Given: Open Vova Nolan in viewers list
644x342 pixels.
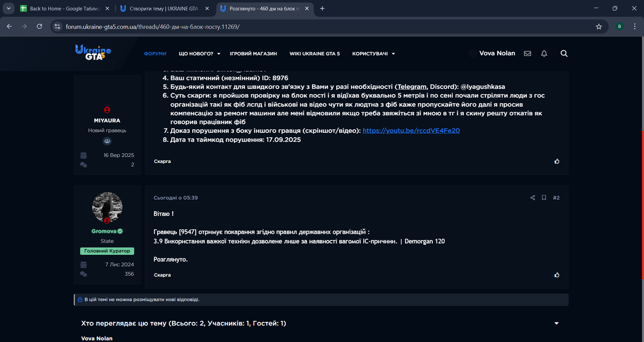Looking at the screenshot, I should click(x=97, y=338).
